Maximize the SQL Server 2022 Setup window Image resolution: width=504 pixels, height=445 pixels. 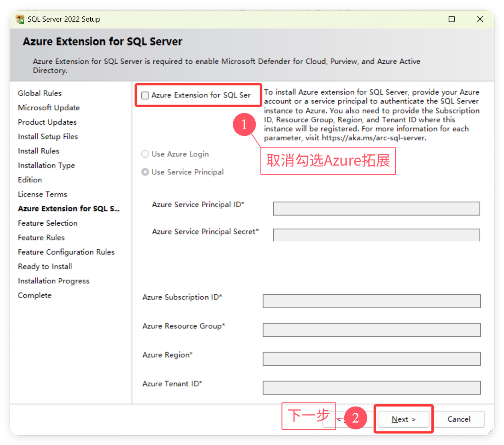click(452, 19)
